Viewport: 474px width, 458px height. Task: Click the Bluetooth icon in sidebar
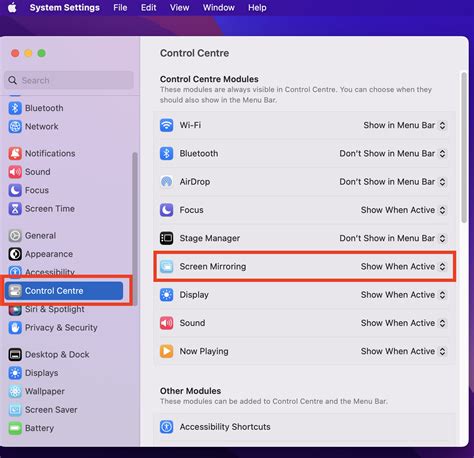[x=15, y=108]
